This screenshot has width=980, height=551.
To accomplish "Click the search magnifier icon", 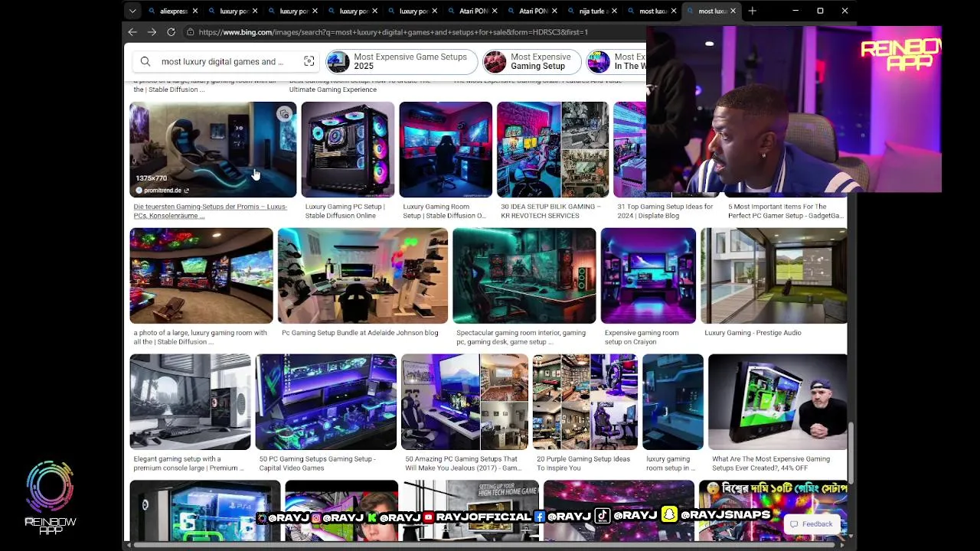I will (145, 61).
